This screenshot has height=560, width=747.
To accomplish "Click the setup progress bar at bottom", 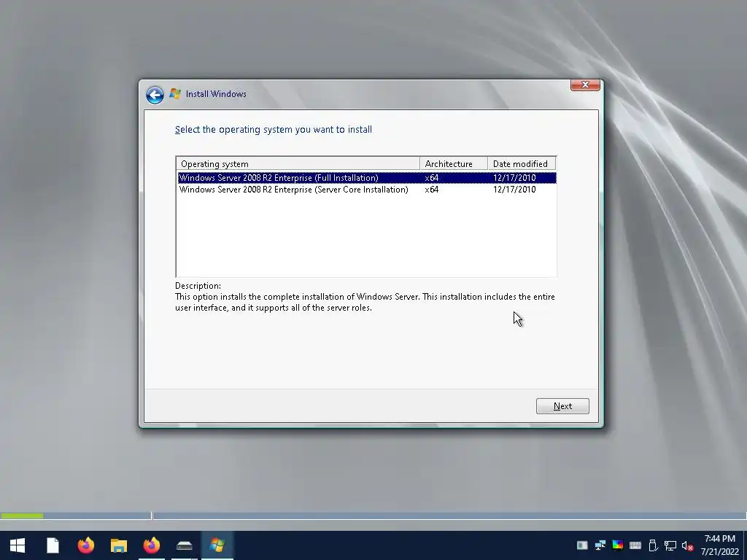I will click(373, 516).
